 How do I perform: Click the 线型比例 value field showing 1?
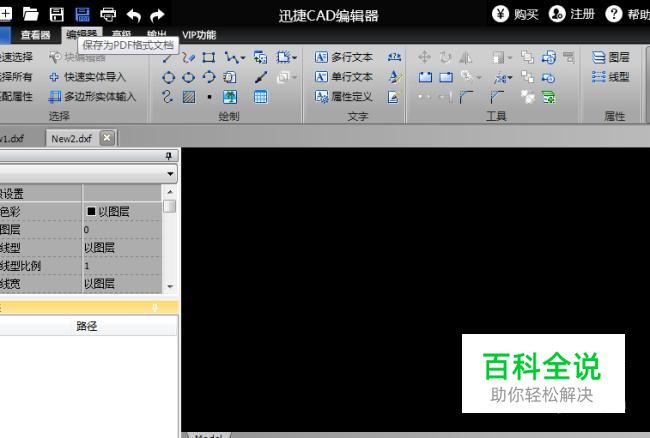122,266
